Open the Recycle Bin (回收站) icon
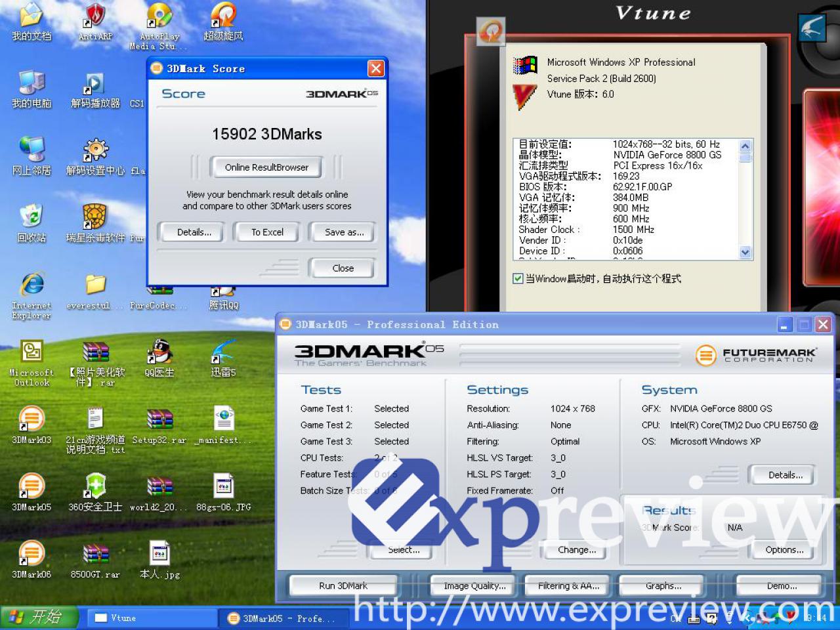This screenshot has width=840, height=630. point(31,224)
